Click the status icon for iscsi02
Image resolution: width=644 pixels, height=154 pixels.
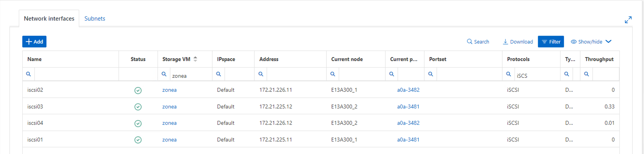pos(138,90)
